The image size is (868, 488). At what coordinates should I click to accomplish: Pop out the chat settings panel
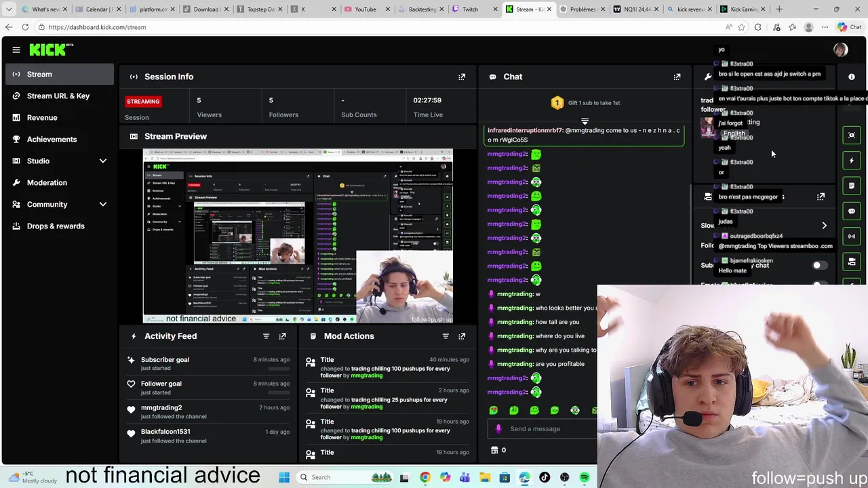(821, 197)
